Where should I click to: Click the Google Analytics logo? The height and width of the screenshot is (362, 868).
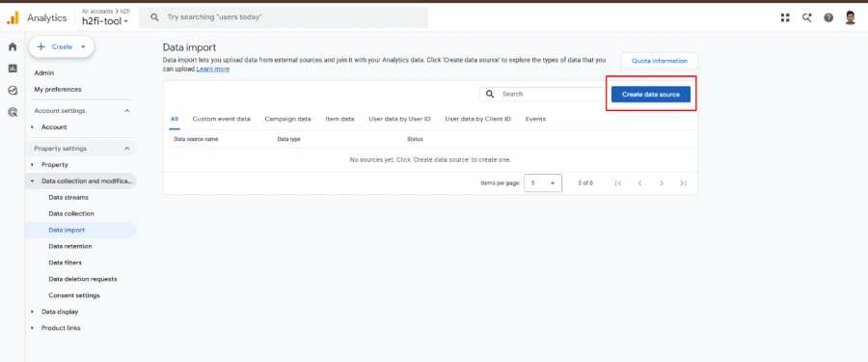[13, 18]
